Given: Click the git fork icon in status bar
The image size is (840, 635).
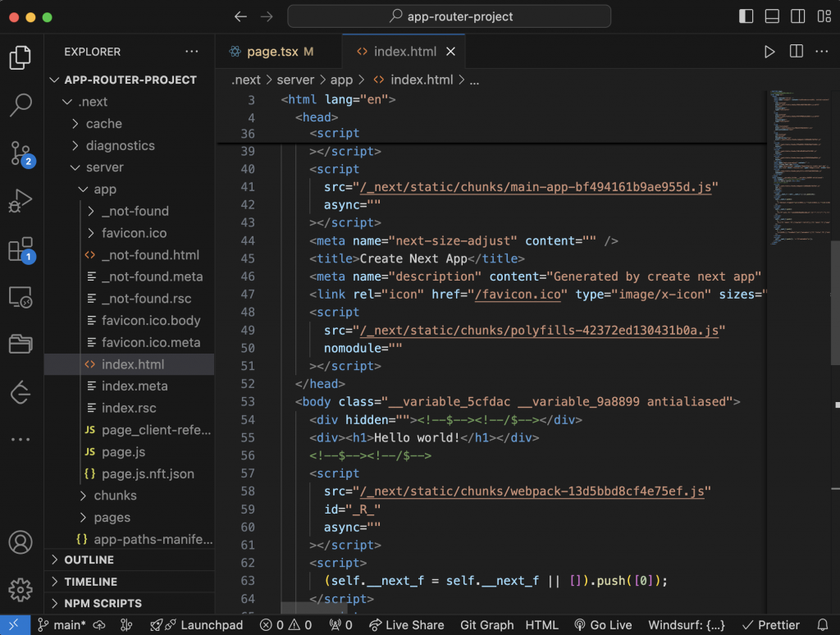Looking at the screenshot, I should click(x=126, y=625).
